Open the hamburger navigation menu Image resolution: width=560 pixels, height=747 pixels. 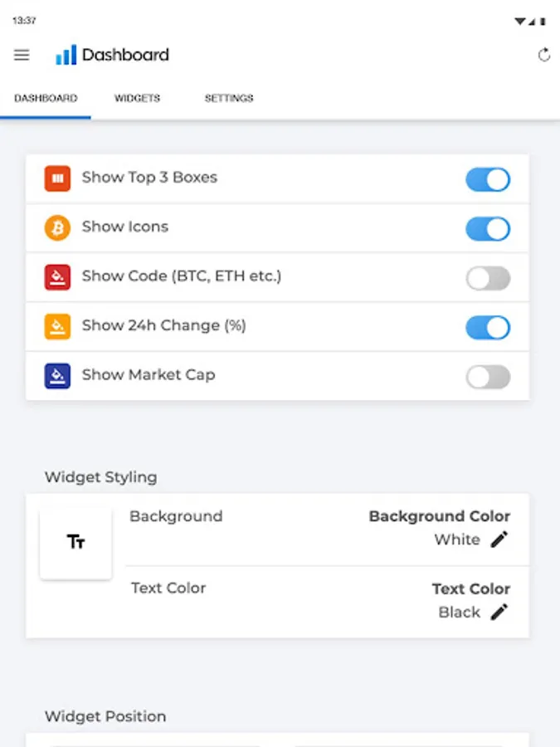(22, 55)
